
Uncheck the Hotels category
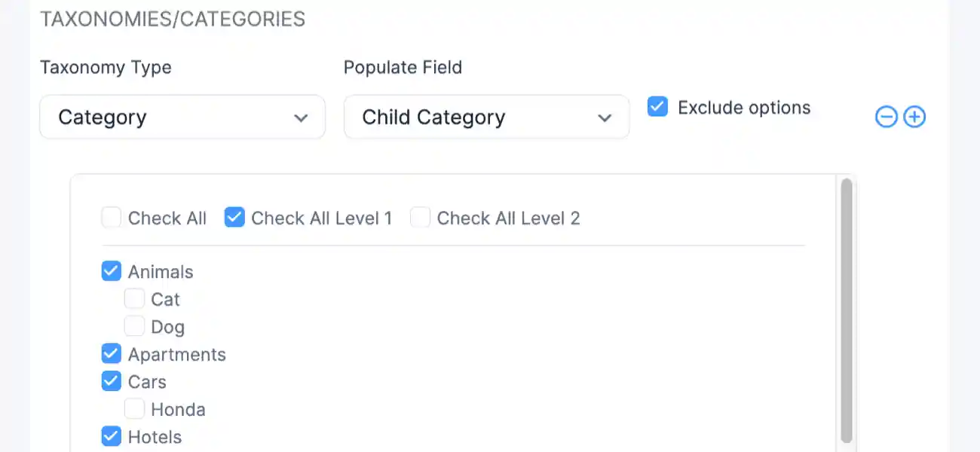111,436
